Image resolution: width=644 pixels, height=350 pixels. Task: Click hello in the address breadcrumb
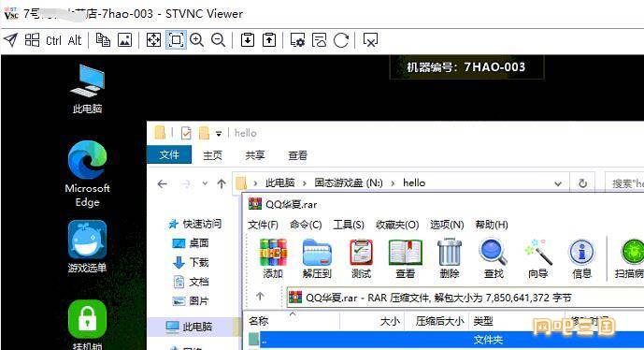414,183
